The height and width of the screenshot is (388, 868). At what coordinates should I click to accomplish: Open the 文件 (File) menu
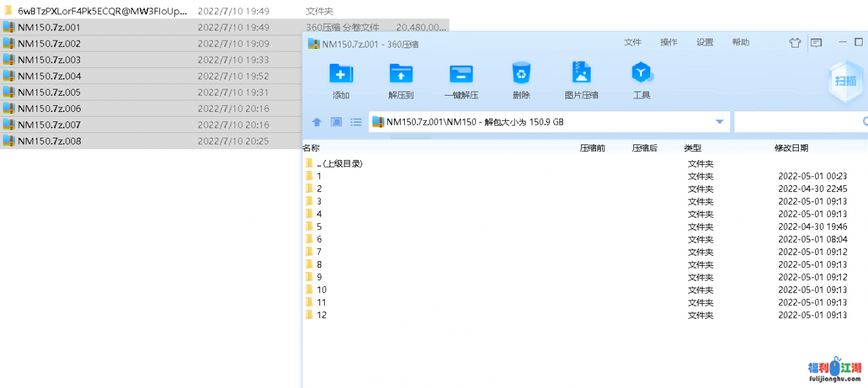pos(633,43)
